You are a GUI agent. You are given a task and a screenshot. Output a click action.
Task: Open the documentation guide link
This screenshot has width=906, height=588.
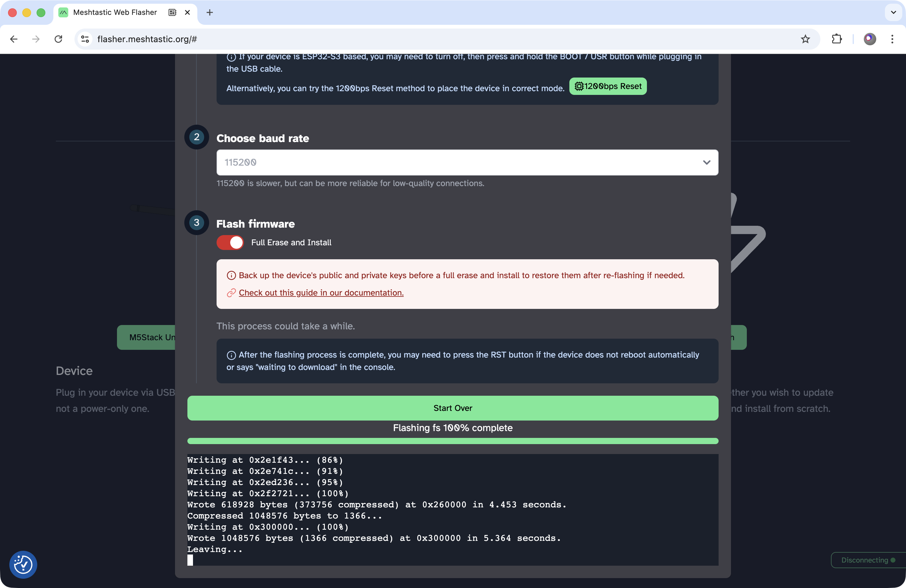[321, 293]
